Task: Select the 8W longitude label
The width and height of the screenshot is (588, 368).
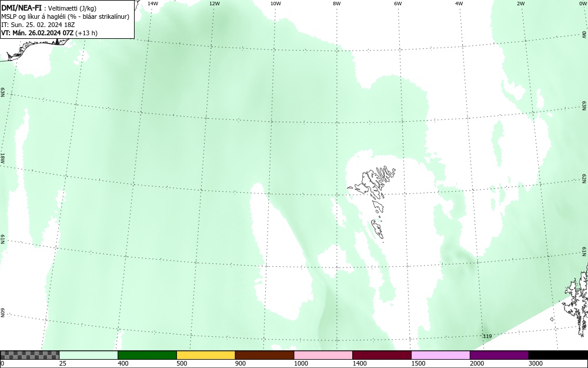Action: pyautogui.click(x=336, y=4)
